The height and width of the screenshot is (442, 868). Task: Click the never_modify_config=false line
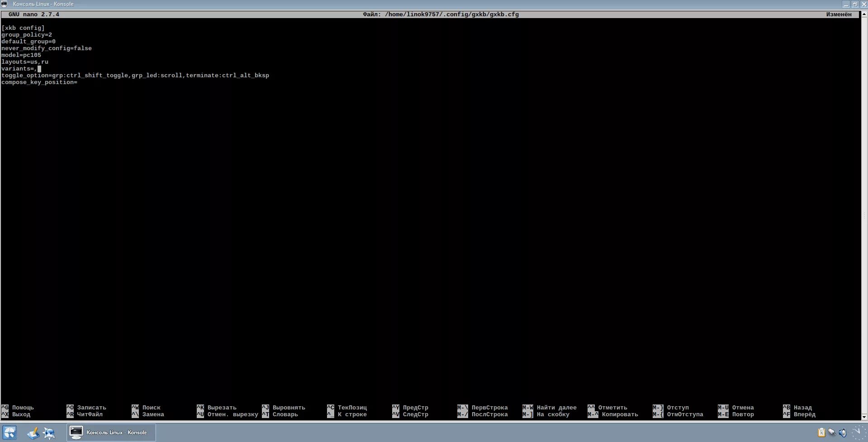point(47,48)
